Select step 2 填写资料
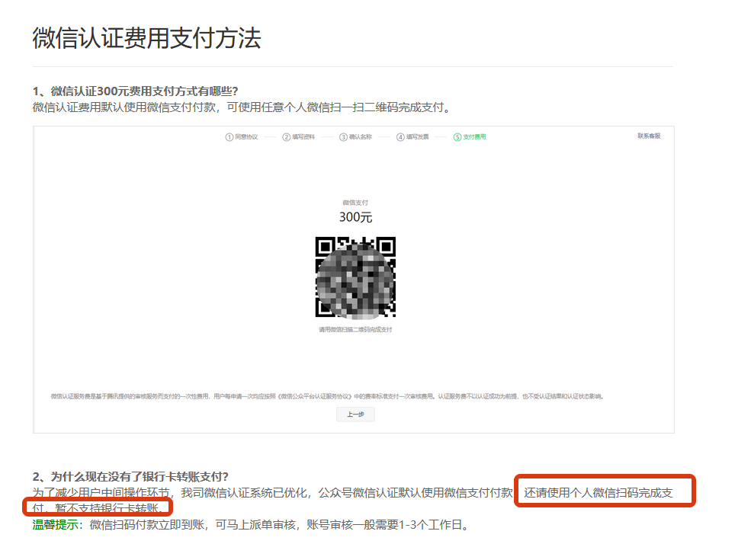The height and width of the screenshot is (560, 751). 298,137
